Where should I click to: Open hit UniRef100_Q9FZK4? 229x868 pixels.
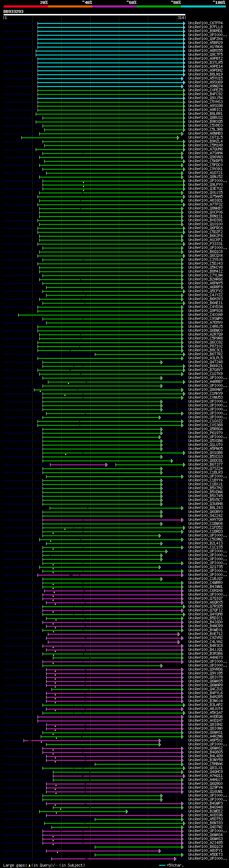point(205,39)
